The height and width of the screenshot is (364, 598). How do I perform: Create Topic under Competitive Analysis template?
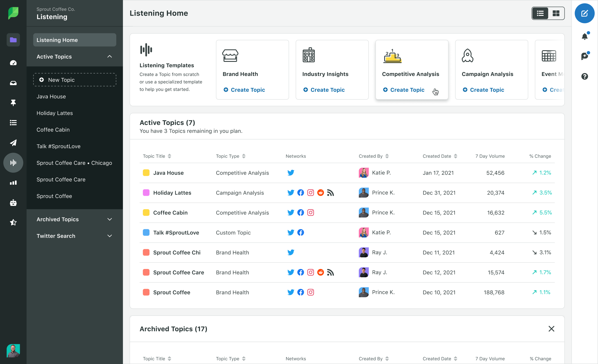[x=403, y=90]
